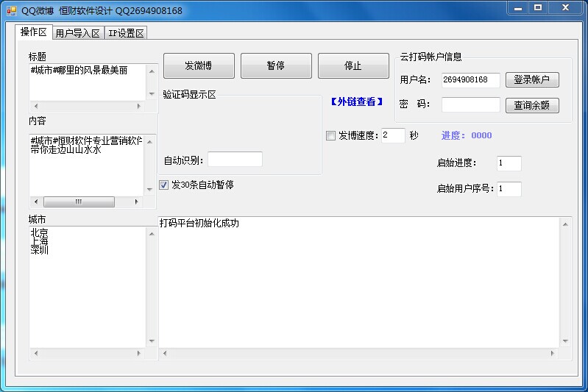This screenshot has height=392, width=588.
Task: Enable the 发博速度 checkbox
Action: pyautogui.click(x=330, y=135)
